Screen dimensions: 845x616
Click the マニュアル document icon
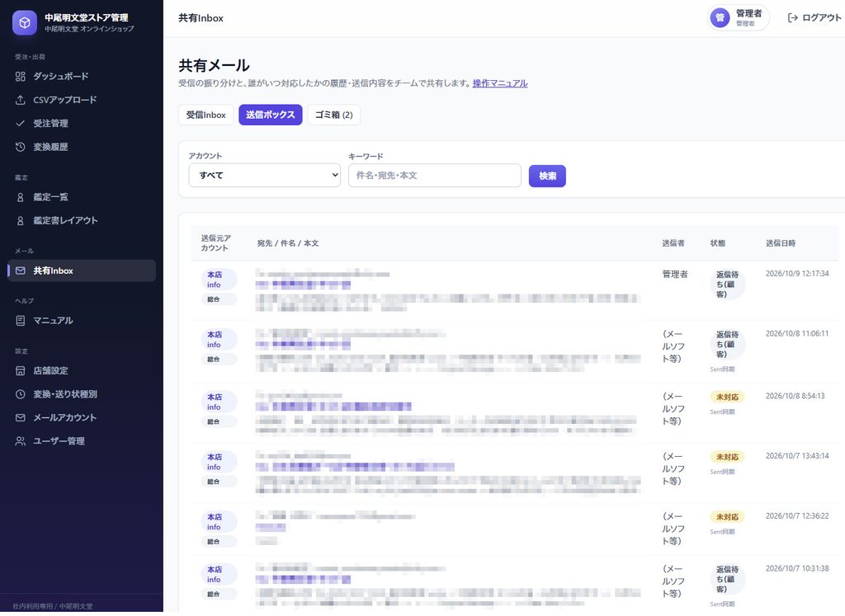[x=20, y=321]
